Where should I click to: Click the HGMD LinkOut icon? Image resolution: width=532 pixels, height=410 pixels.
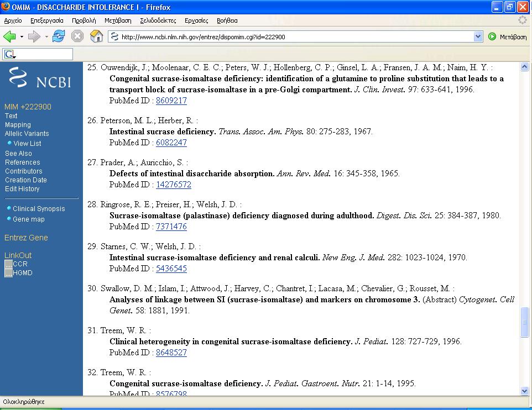pyautogui.click(x=8, y=272)
